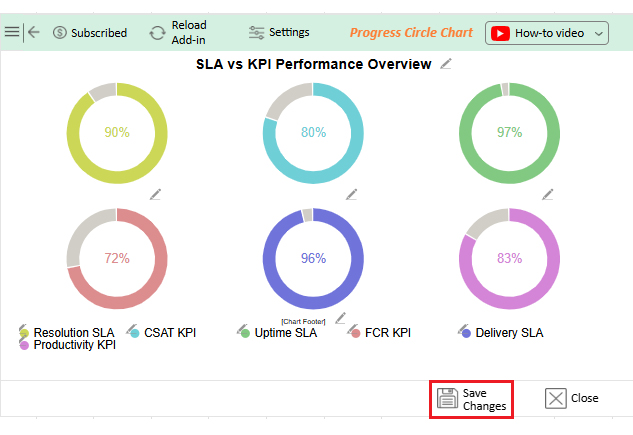
Task: Open the hamburger menu icon
Action: point(12,32)
